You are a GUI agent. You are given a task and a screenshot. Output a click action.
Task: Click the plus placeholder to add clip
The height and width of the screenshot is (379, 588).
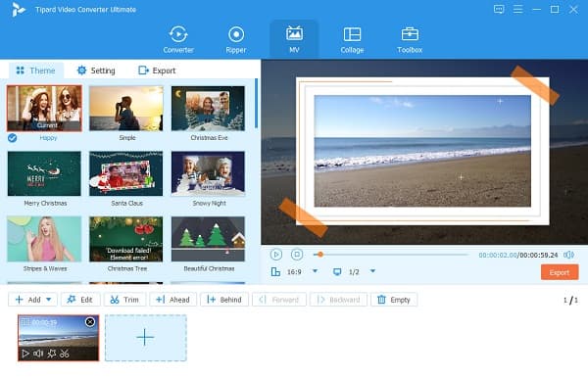tap(145, 338)
